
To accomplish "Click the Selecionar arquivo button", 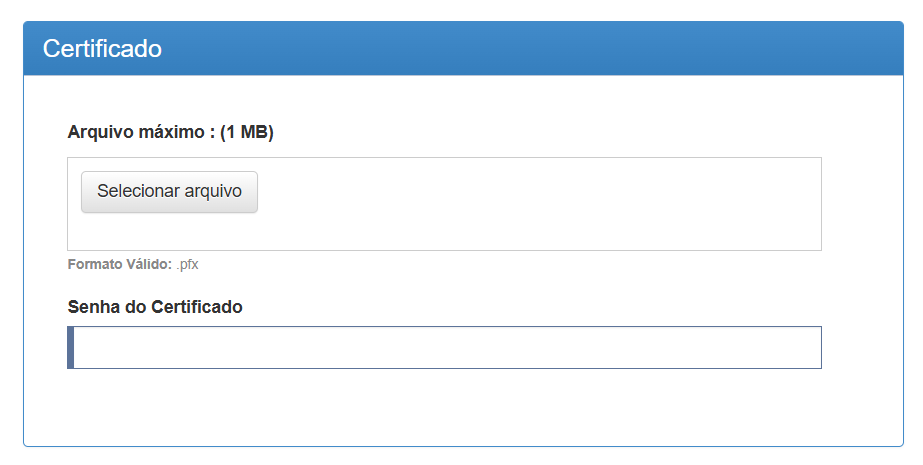I will point(169,192).
